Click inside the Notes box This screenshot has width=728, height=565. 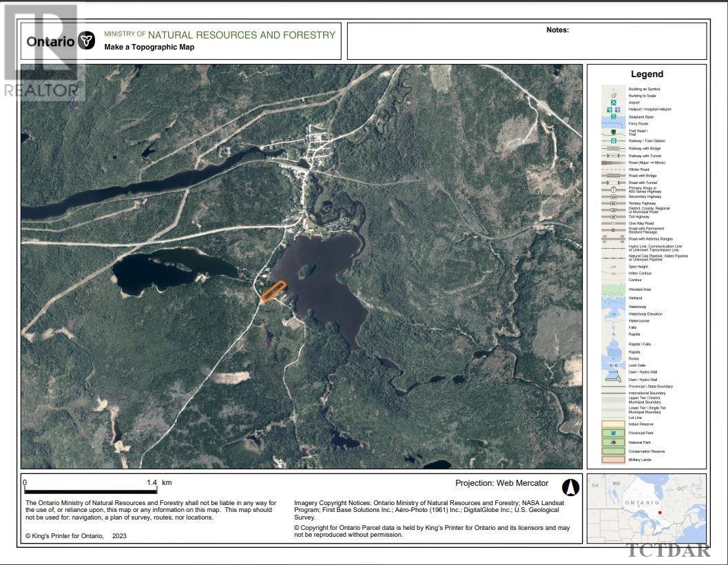click(527, 43)
